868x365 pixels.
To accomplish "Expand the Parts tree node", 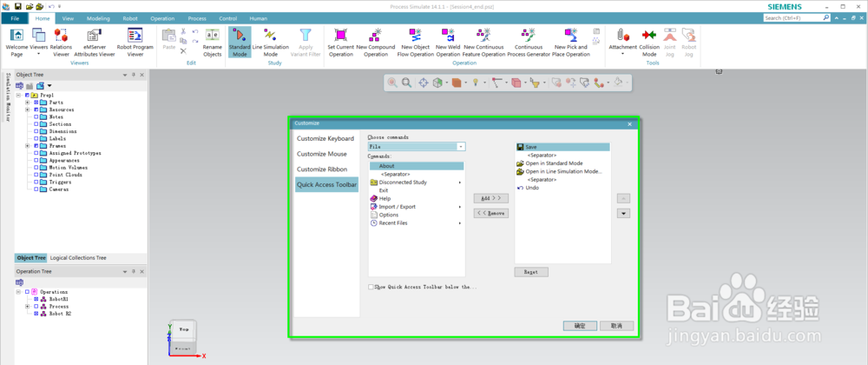I will tap(28, 103).
